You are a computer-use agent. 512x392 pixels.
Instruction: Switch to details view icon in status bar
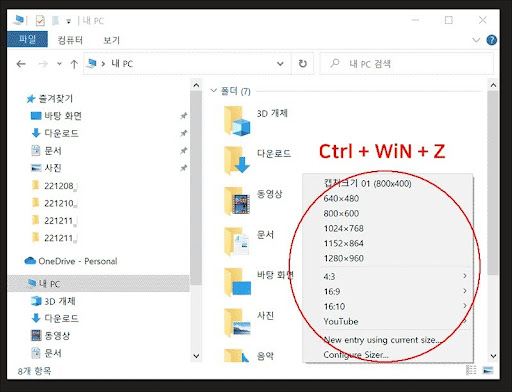pos(471,370)
